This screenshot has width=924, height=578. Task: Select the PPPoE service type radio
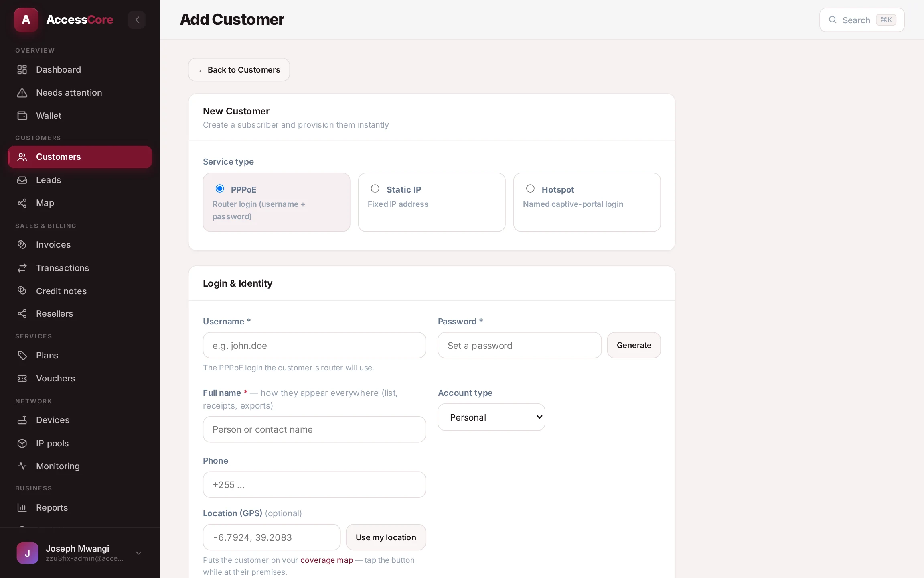[220, 189]
